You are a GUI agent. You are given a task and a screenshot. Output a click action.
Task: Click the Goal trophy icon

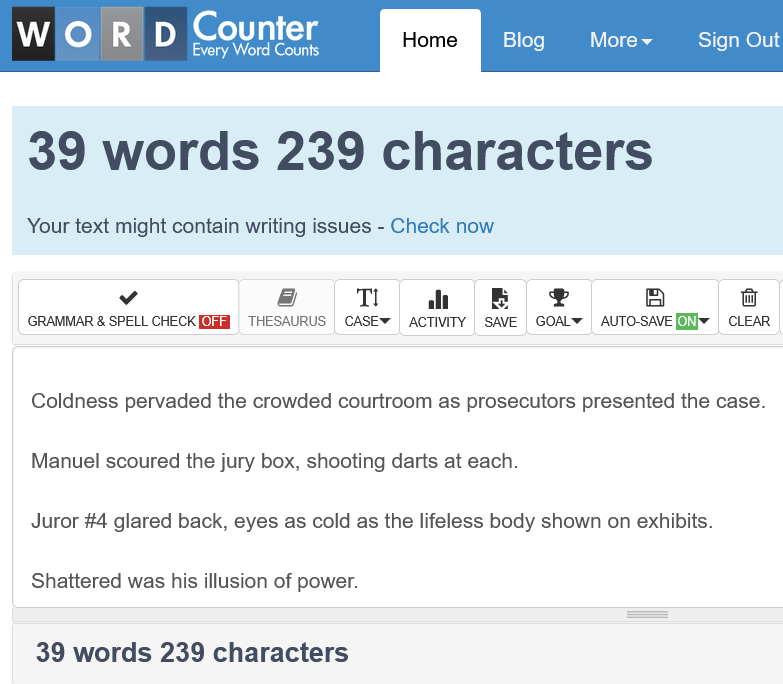[x=558, y=298]
